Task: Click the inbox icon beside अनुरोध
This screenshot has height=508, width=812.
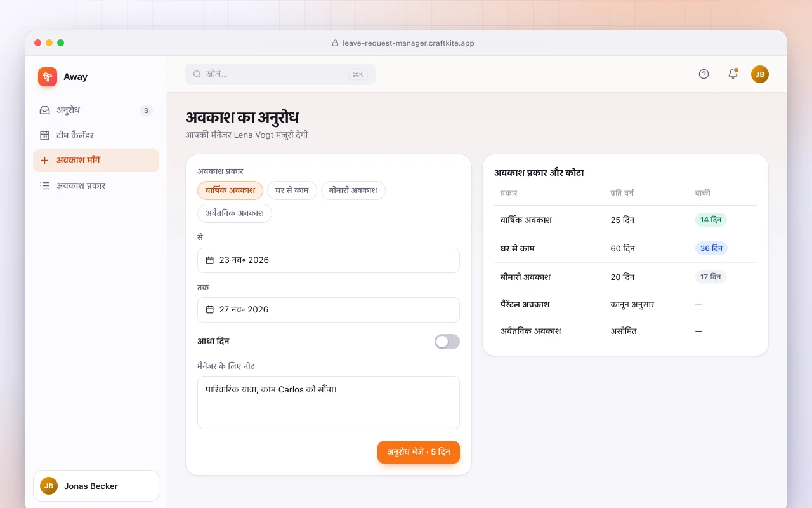Action: (x=44, y=110)
